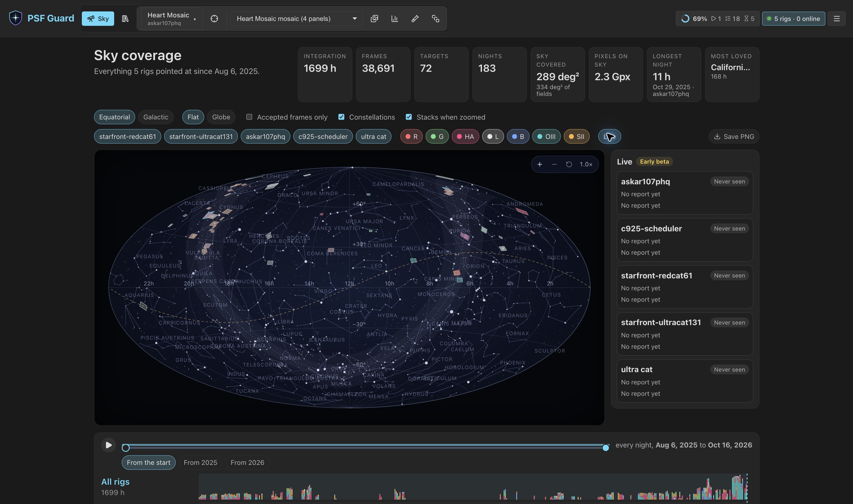Reset the sky map zoom
The image size is (853, 504).
coord(569,164)
